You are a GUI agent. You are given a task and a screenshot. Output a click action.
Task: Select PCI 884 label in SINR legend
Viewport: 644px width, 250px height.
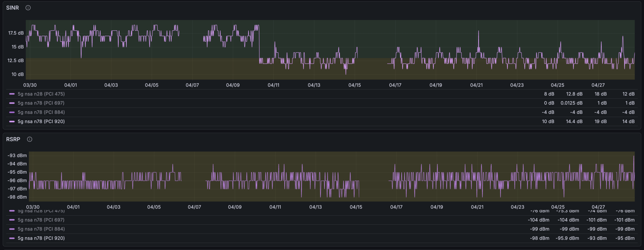tap(41, 112)
